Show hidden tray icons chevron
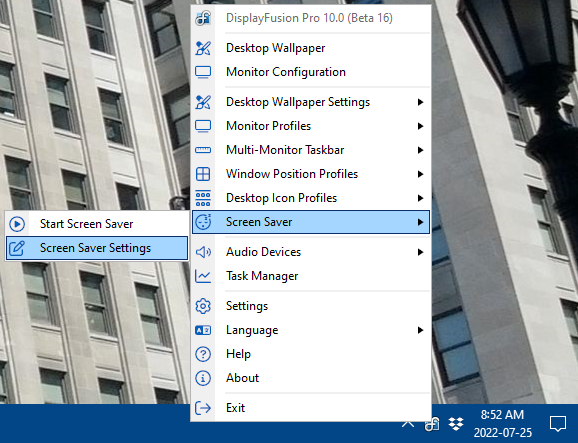578x443 pixels. point(408,424)
